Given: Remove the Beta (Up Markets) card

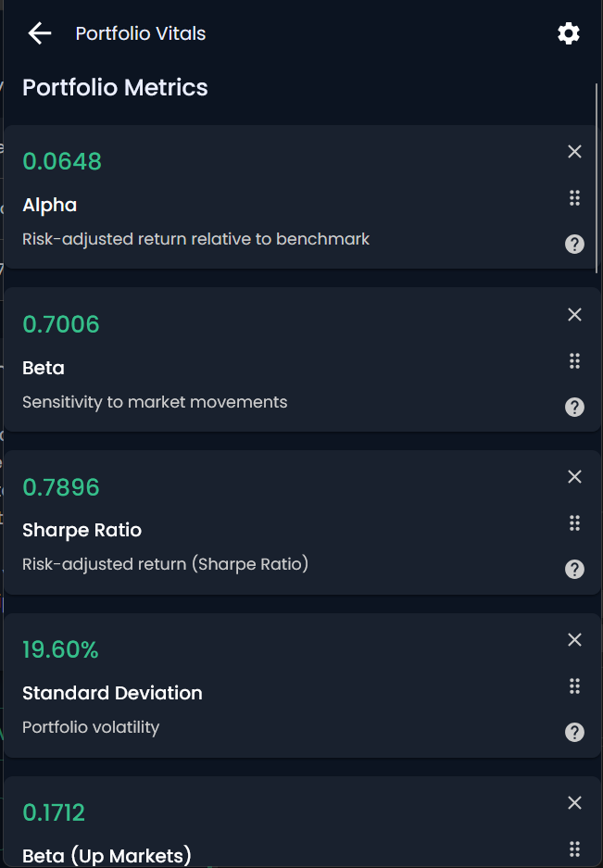Looking at the screenshot, I should point(575,802).
